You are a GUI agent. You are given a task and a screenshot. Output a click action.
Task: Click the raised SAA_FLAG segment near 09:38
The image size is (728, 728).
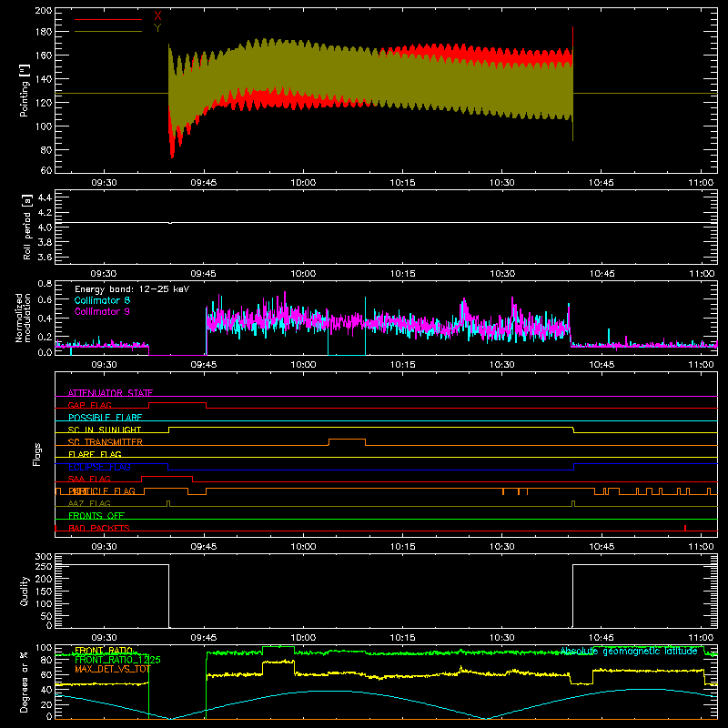(x=167, y=476)
